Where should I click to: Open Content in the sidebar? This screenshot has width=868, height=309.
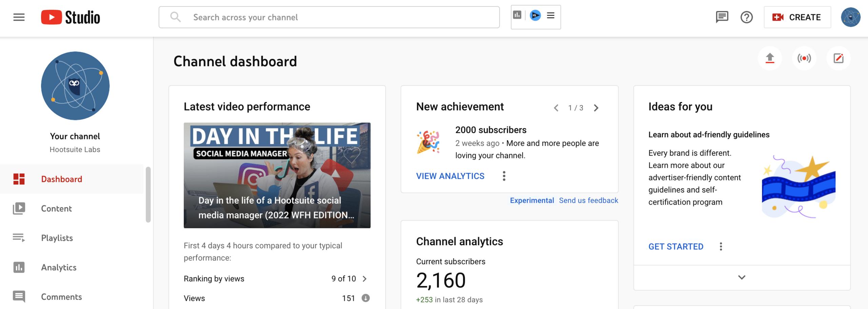pyautogui.click(x=72, y=209)
